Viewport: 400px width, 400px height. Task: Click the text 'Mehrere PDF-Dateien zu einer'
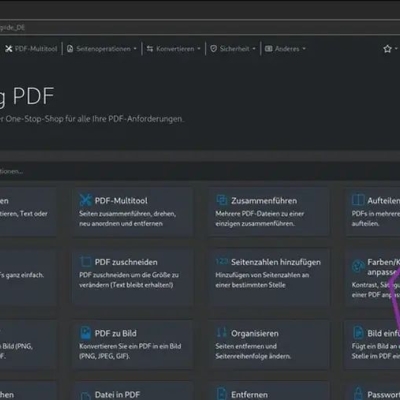click(x=260, y=214)
